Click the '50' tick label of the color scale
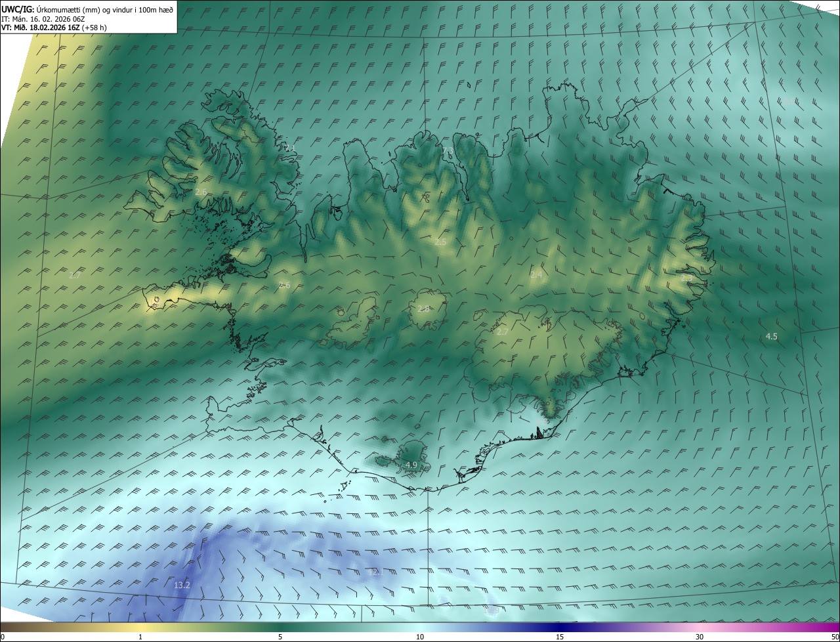 pyautogui.click(x=835, y=637)
